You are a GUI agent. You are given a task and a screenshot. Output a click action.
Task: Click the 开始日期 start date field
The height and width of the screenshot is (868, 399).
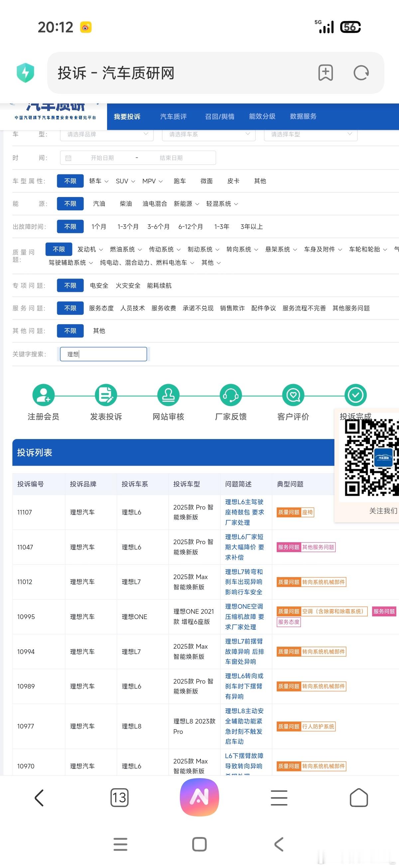click(102, 158)
